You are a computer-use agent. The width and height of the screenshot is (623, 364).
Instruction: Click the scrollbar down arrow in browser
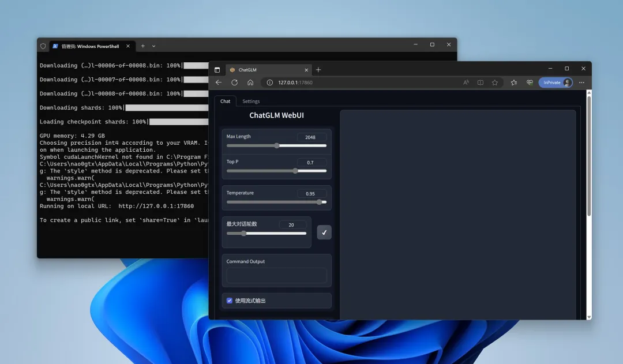[x=589, y=317]
